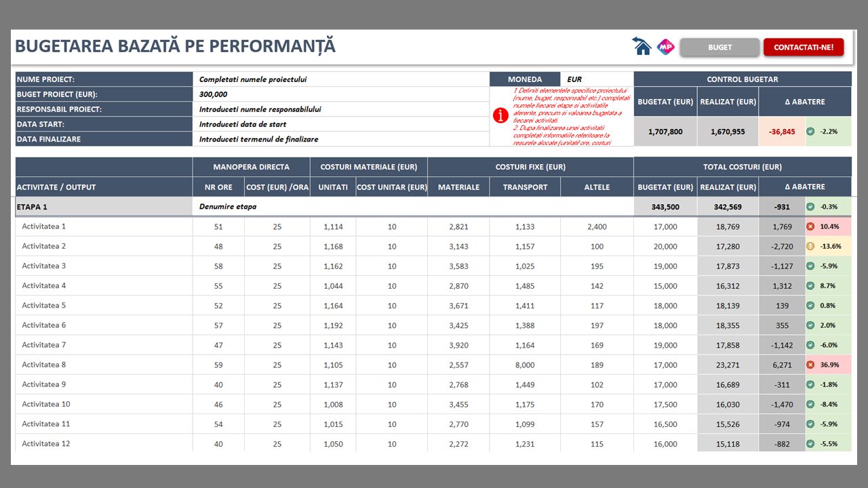Viewport: 868px width, 488px height.
Task: Select the 8,000 transport cost cell for Activitatea 8
Action: (x=525, y=365)
